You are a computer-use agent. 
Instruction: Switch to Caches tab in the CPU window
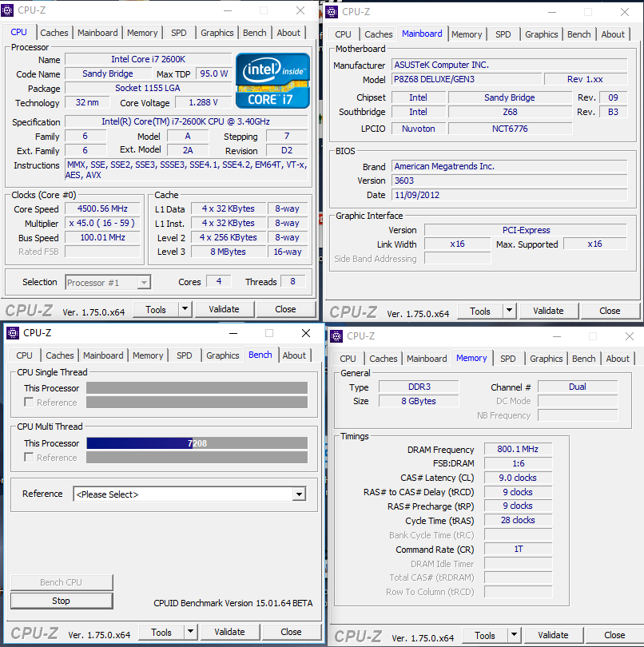tap(54, 33)
